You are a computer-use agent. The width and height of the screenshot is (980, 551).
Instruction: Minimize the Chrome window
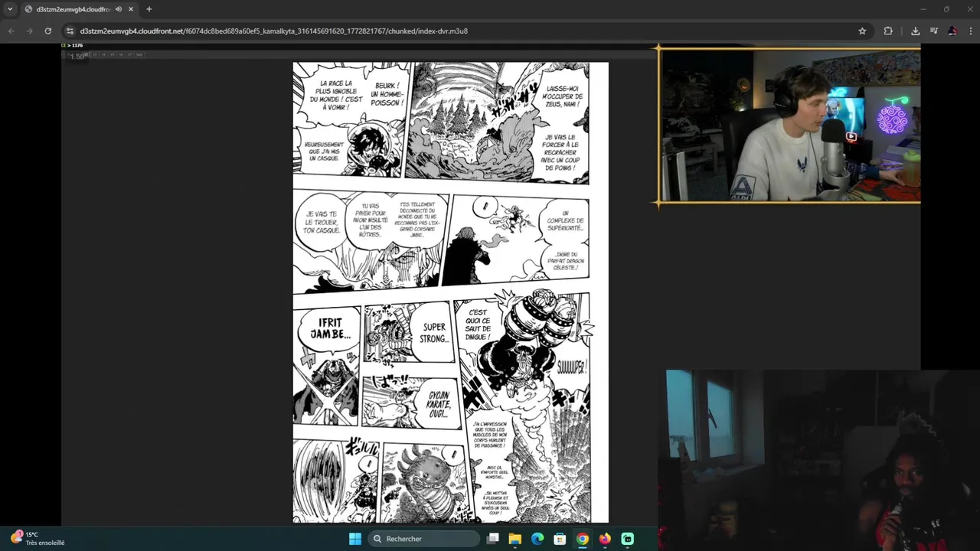(923, 9)
